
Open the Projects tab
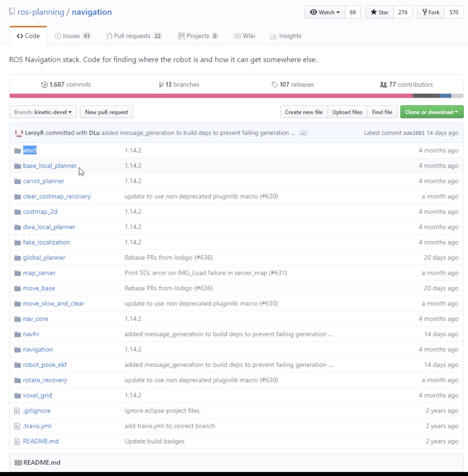click(198, 36)
